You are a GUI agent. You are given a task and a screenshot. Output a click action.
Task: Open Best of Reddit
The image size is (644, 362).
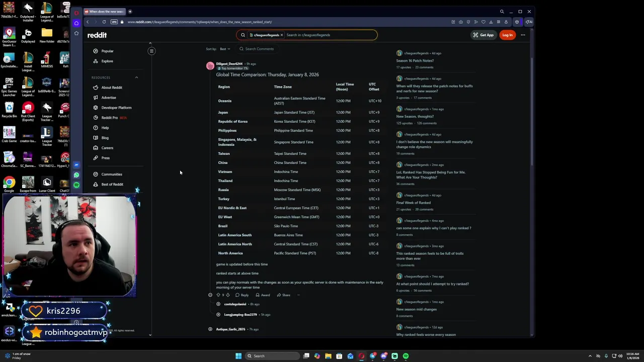pyautogui.click(x=108, y=185)
